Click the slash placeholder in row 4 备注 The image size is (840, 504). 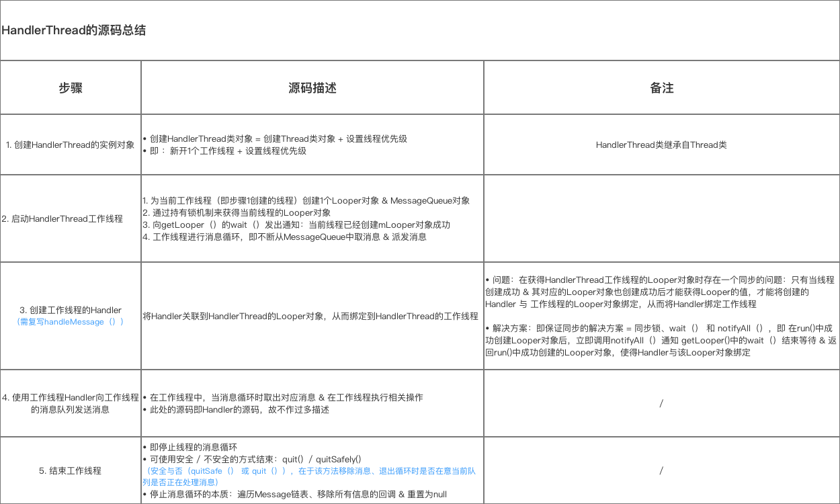pyautogui.click(x=661, y=403)
